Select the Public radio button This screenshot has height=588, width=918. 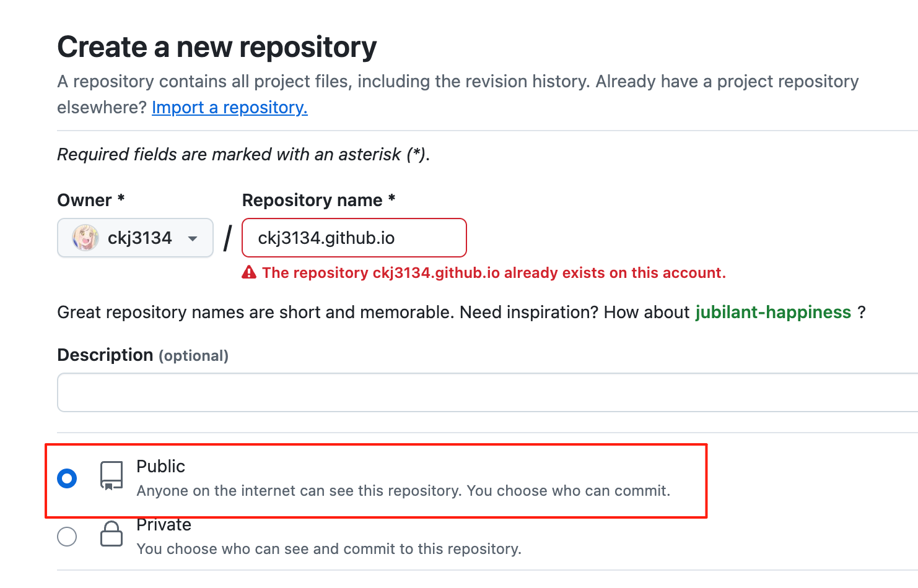pos(67,478)
